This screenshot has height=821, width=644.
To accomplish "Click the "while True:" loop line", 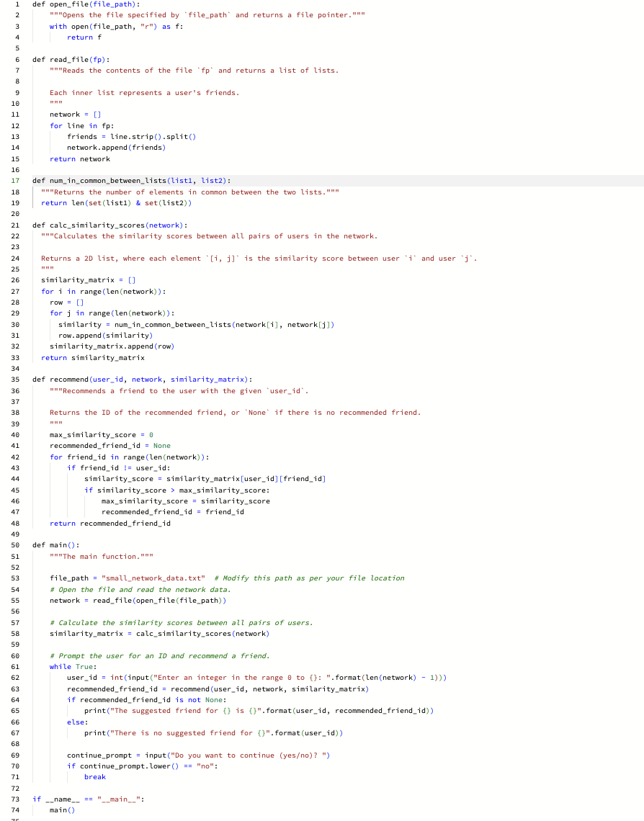I will (x=73, y=667).
